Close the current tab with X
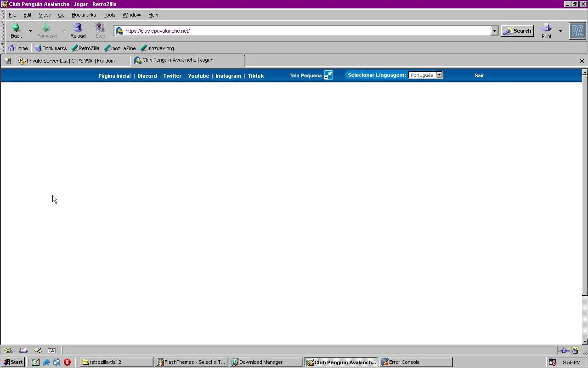This screenshot has height=368, width=588. pyautogui.click(x=582, y=61)
